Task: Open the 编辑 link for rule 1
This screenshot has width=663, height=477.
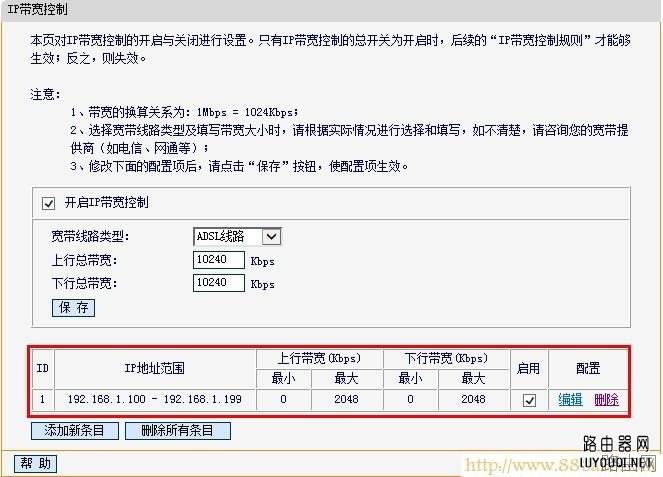Action: [570, 399]
